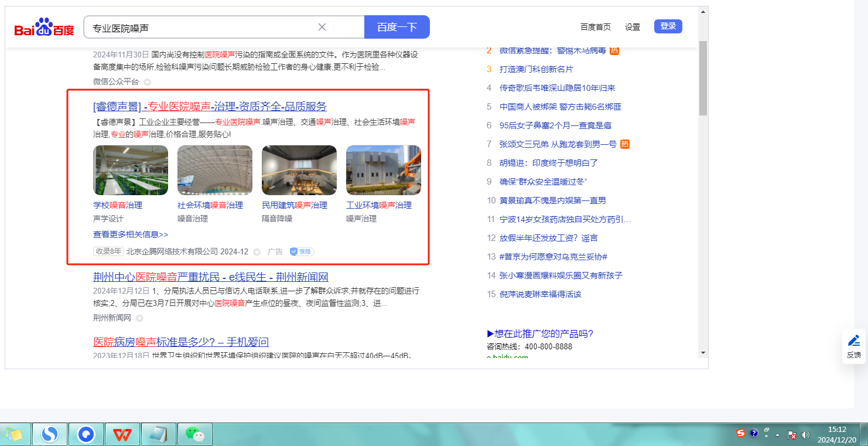Viewport: 868px width, 446px height.
Task: Expand dropdown next to 微信公众平台
Action: pyautogui.click(x=148, y=82)
